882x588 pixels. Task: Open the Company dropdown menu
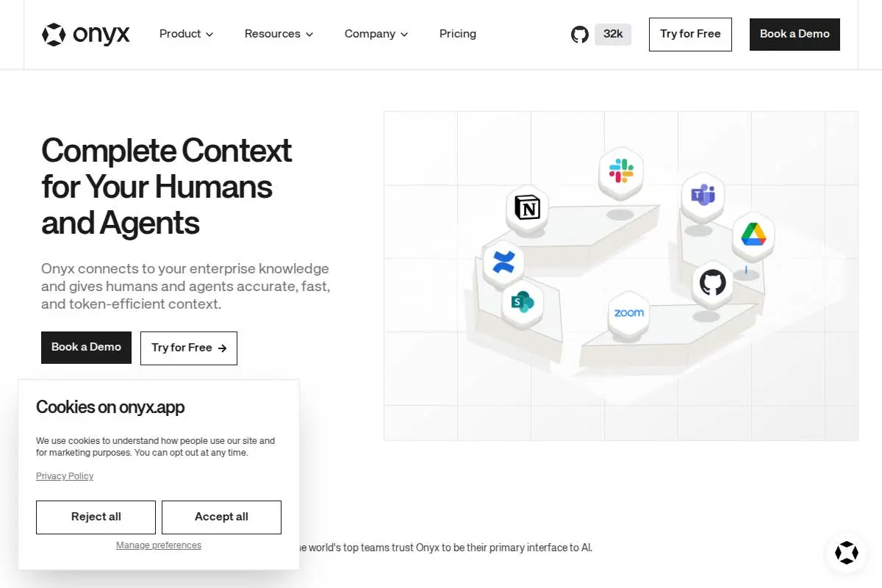[x=376, y=34]
